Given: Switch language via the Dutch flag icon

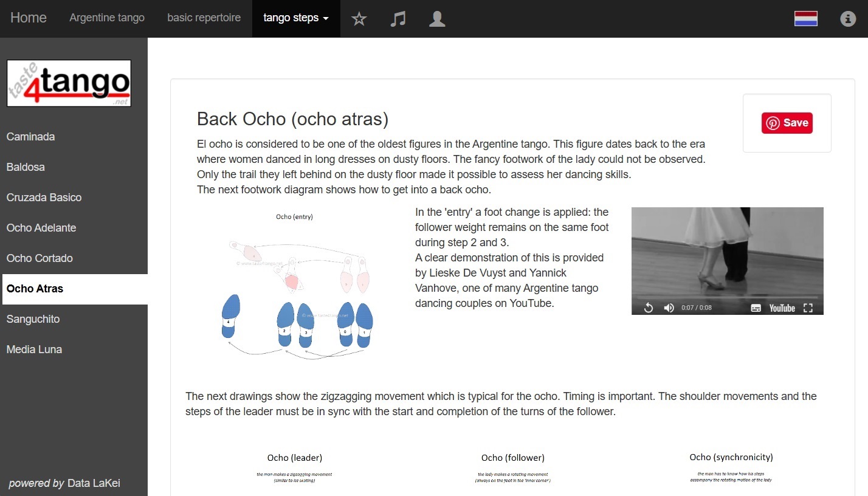Looking at the screenshot, I should tap(805, 19).
